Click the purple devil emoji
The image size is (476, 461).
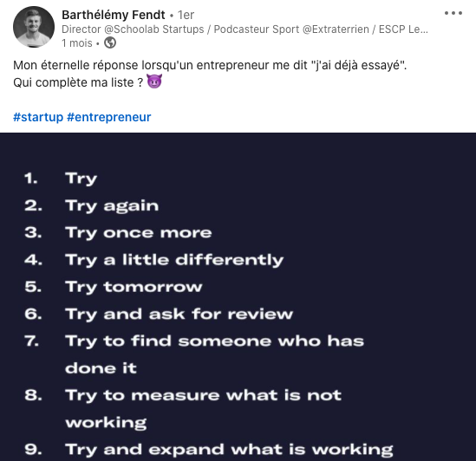(x=154, y=81)
